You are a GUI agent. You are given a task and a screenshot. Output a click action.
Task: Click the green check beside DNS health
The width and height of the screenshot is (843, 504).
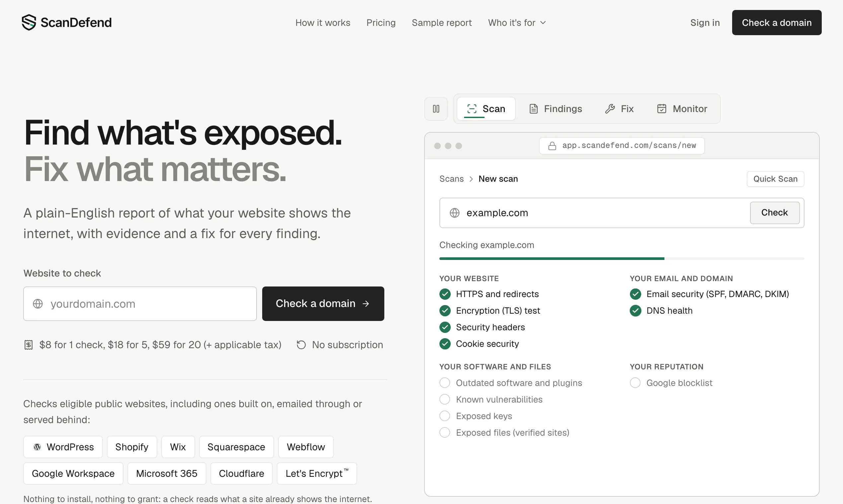click(x=635, y=311)
